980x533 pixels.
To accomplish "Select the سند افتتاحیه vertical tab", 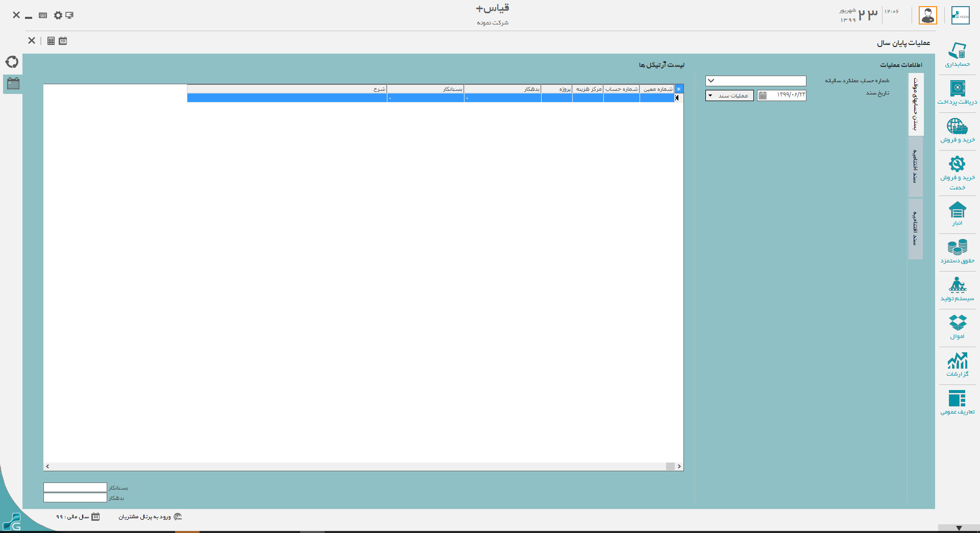I will point(916,229).
